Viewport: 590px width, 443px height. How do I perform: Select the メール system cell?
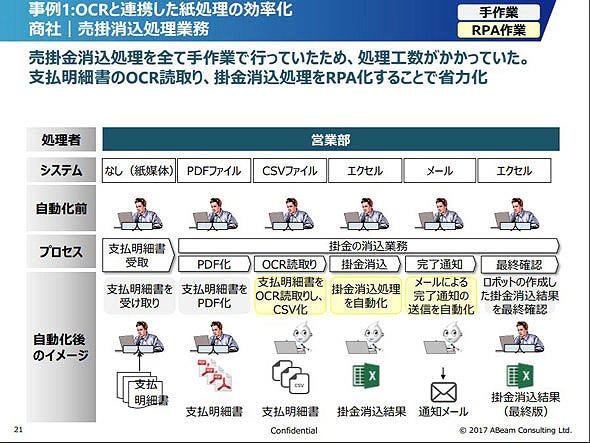point(439,171)
